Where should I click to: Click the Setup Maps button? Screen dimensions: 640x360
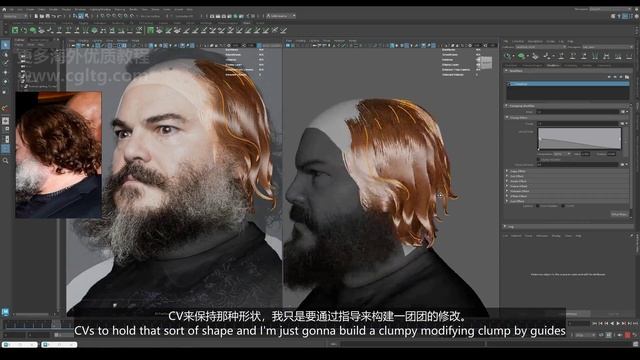click(619, 214)
